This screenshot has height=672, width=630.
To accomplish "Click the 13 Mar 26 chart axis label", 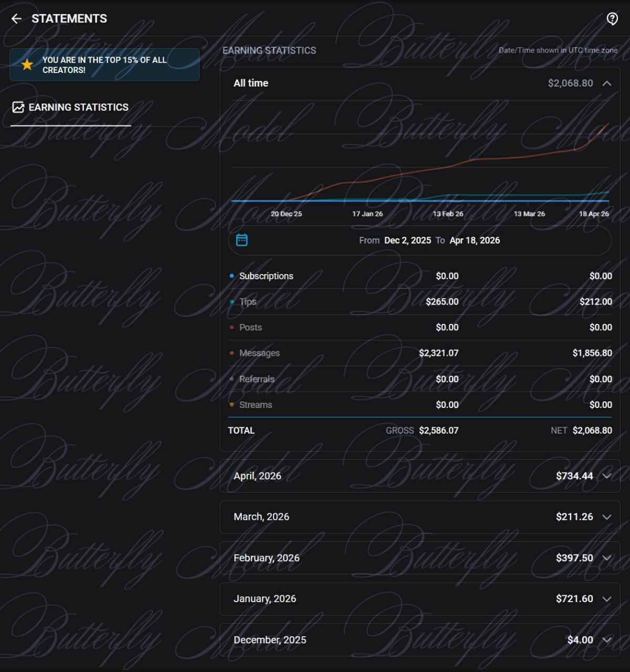I will [x=529, y=214].
